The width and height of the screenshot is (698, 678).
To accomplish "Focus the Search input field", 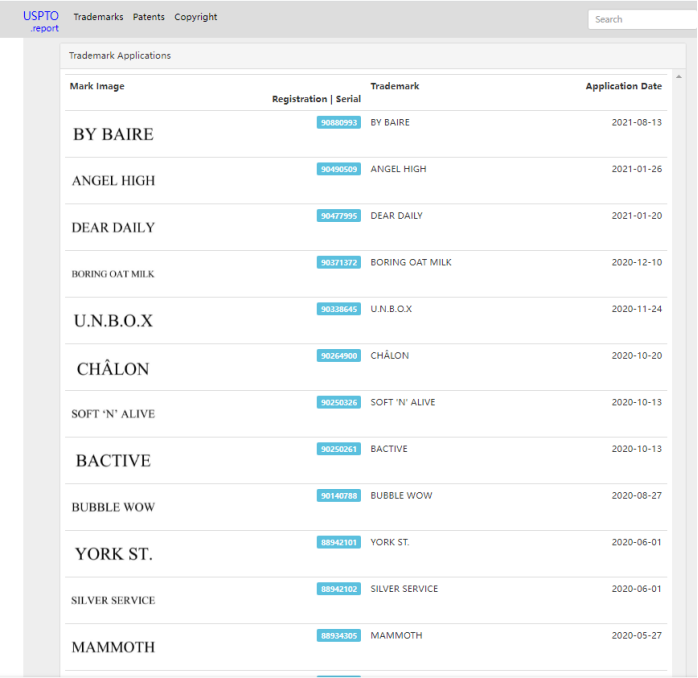I will point(642,19).
